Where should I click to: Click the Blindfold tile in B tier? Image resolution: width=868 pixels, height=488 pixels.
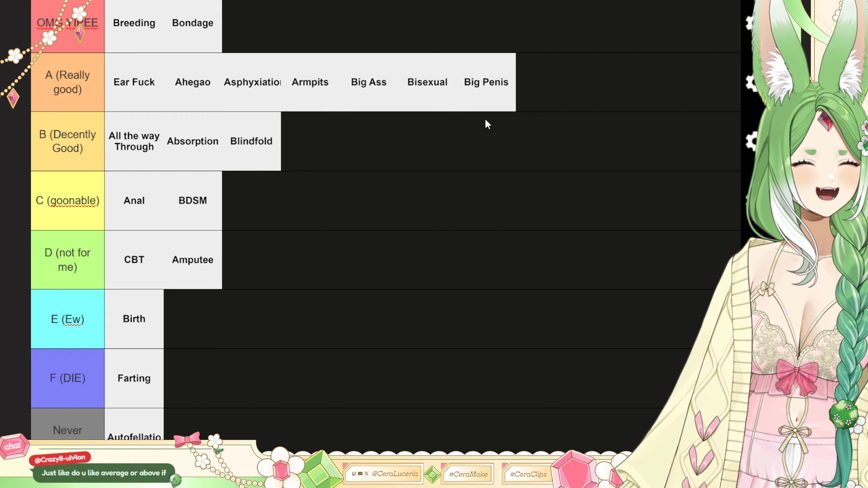pos(251,141)
